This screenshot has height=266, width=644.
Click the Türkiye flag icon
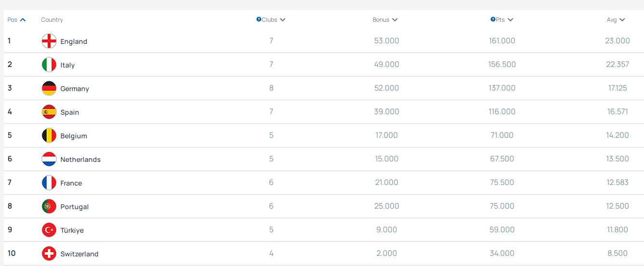pyautogui.click(x=49, y=230)
